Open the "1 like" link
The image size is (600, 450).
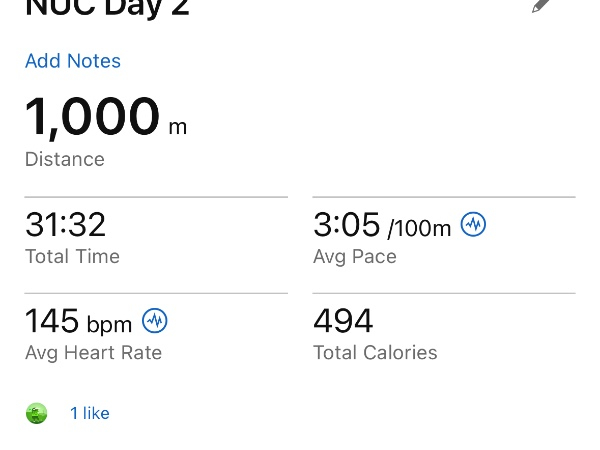pos(90,413)
